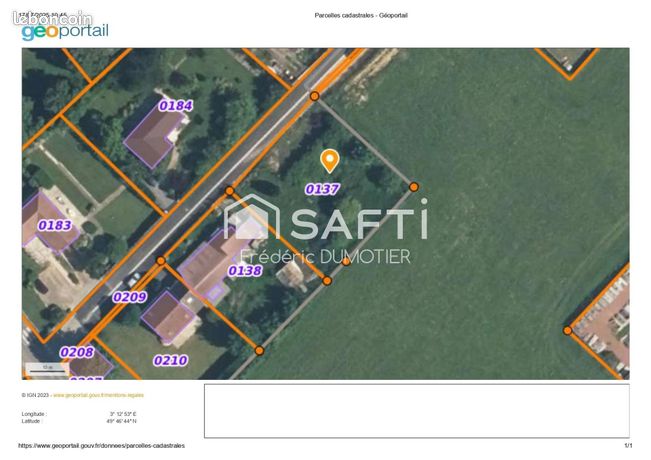
Task: Click the Latitude coordinate value
Action: [x=121, y=421]
